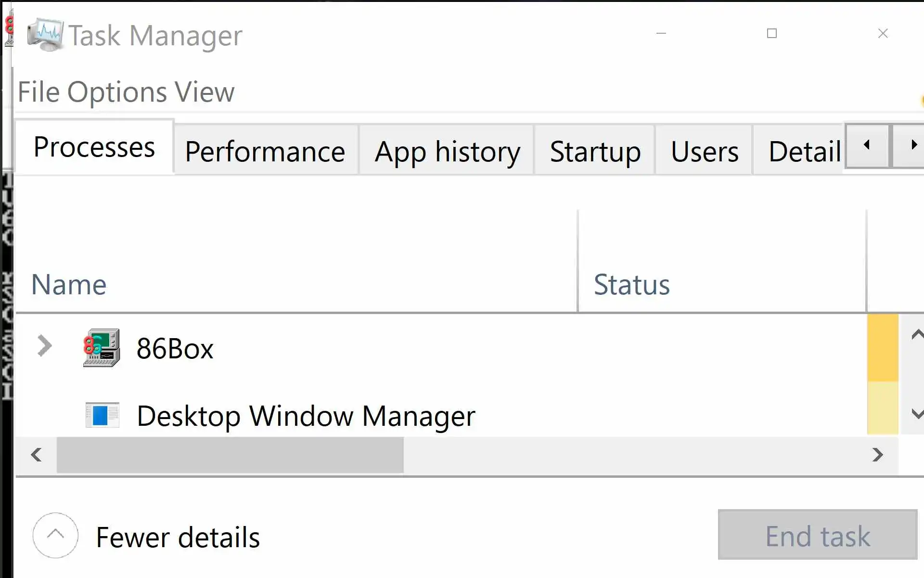Sort processes by Name column header
924x578 pixels.
click(69, 284)
